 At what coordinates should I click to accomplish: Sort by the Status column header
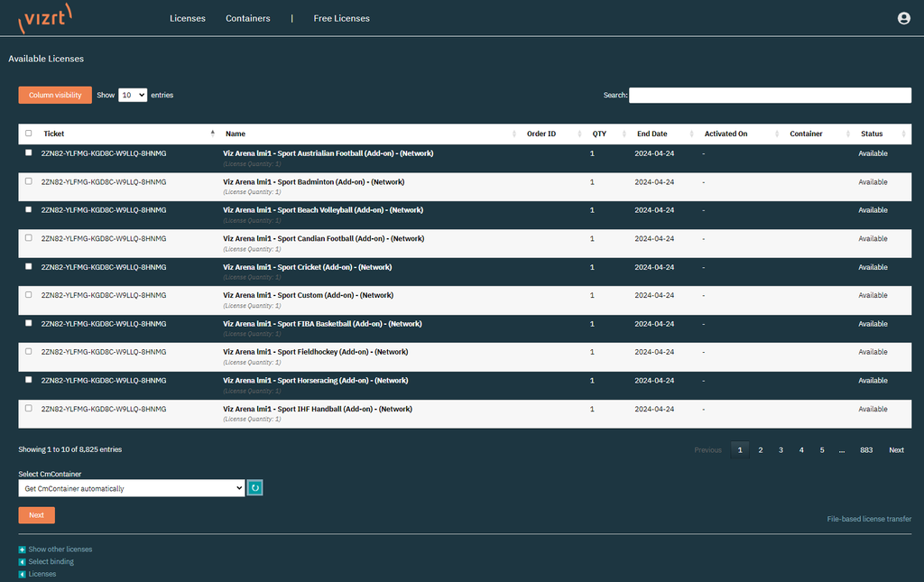pyautogui.click(x=872, y=134)
